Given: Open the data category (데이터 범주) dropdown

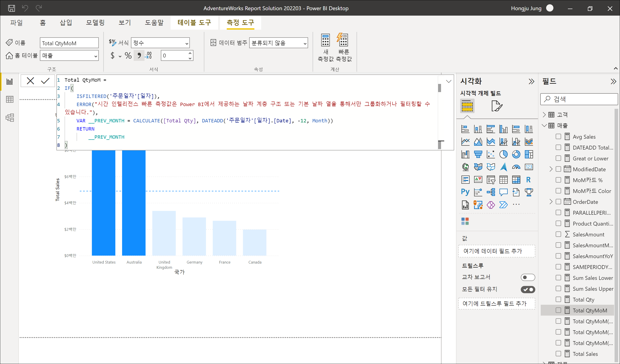Looking at the screenshot, I should click(x=278, y=43).
